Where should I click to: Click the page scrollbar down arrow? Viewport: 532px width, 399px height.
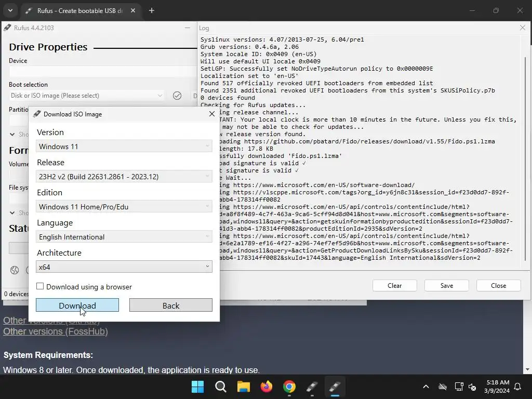tap(528, 369)
